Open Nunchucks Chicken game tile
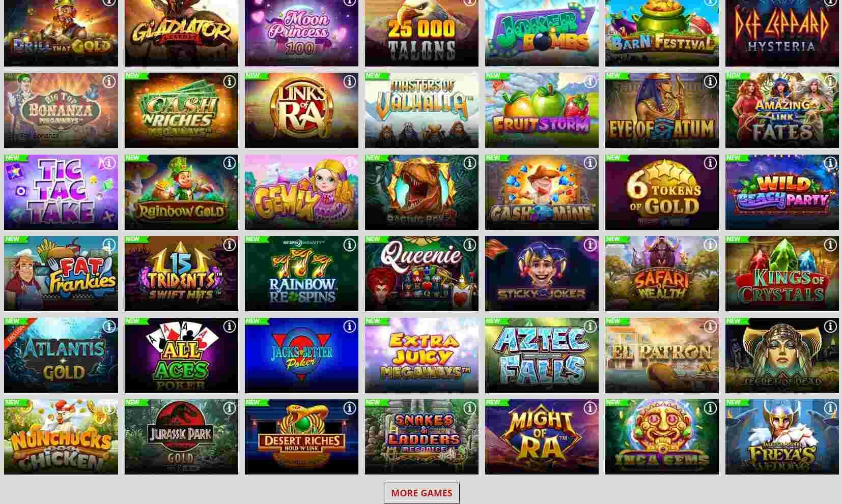Screen dimensions: 842x504 point(61,437)
